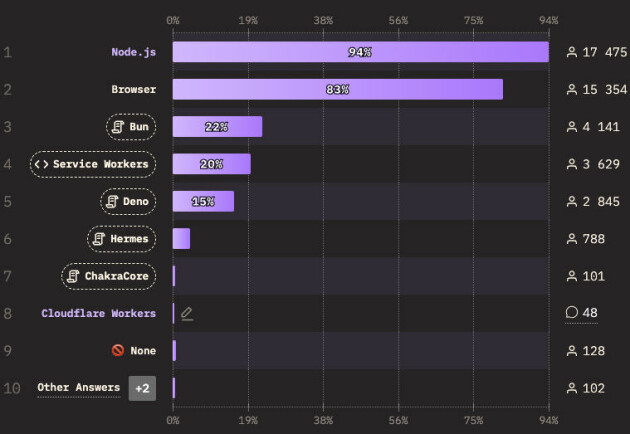Image resolution: width=630 pixels, height=434 pixels.
Task: Click the Service Workers feature badge
Action: [93, 164]
